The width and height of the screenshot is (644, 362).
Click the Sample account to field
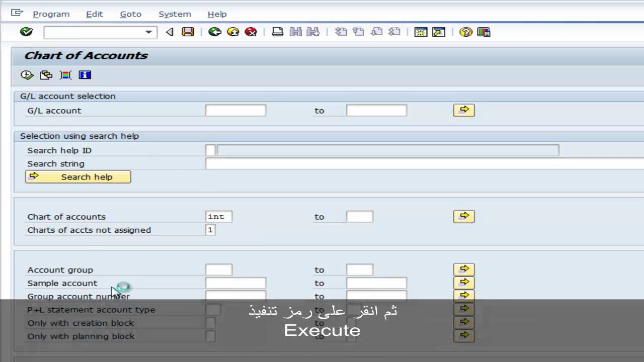[376, 283]
